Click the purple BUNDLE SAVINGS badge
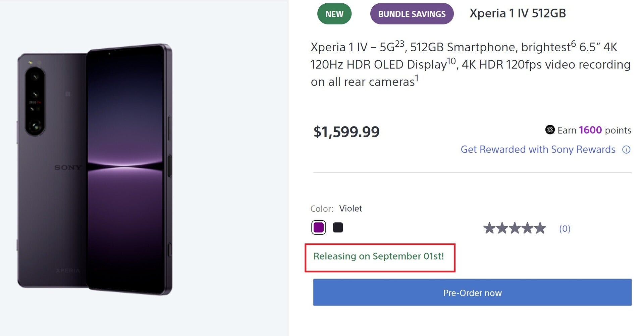The image size is (644, 336). pos(412,14)
